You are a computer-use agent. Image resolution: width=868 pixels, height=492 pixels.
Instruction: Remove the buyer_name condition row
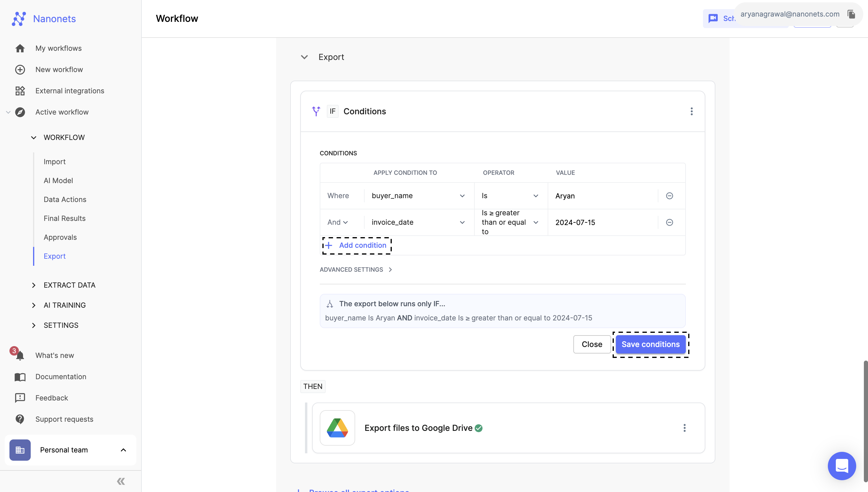(669, 196)
